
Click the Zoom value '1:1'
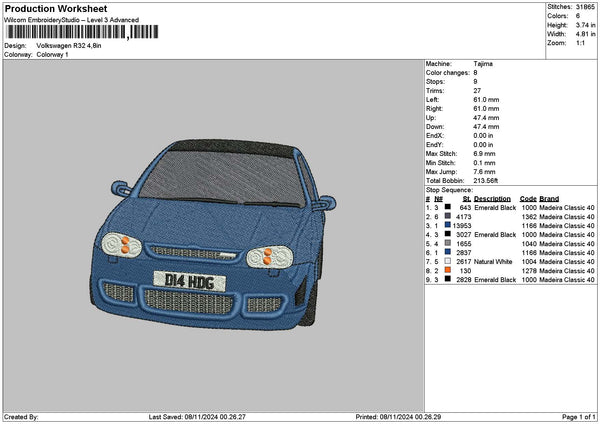(580, 43)
